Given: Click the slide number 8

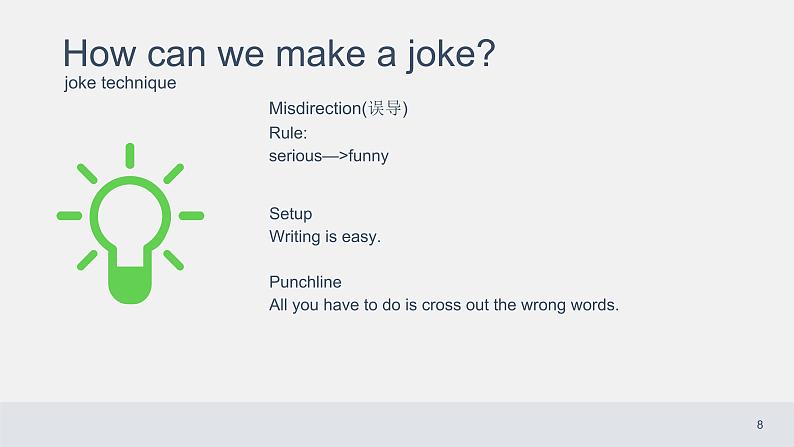Looking at the screenshot, I should tap(760, 425).
